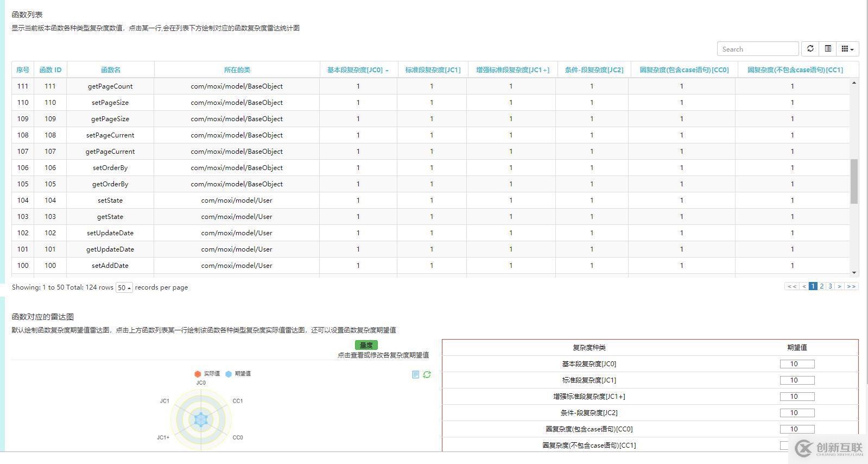Select the setOrderBy row

(430, 167)
